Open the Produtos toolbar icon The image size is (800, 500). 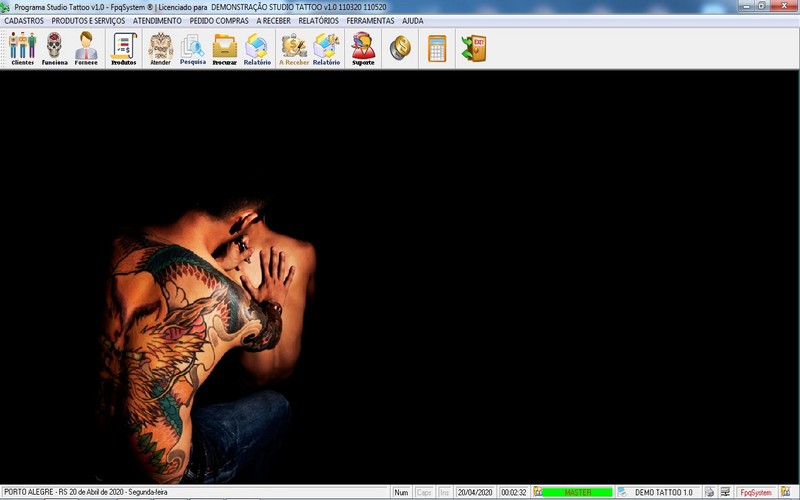124,48
